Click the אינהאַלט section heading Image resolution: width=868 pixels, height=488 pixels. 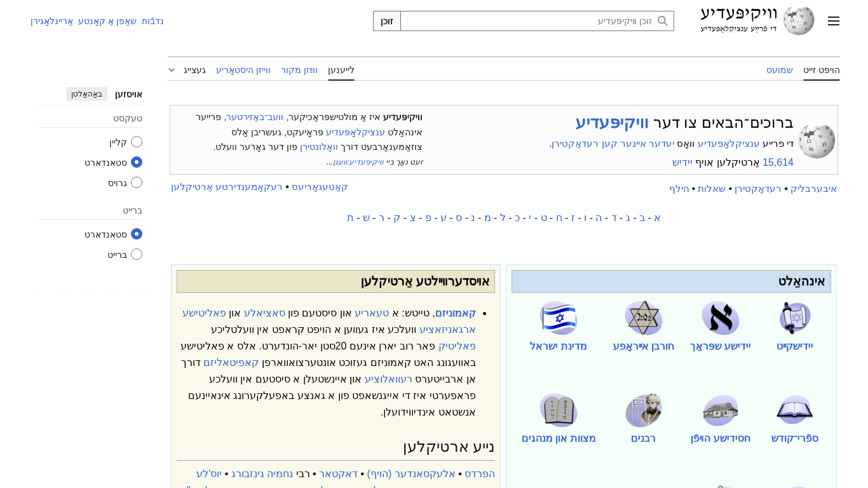coord(802,281)
